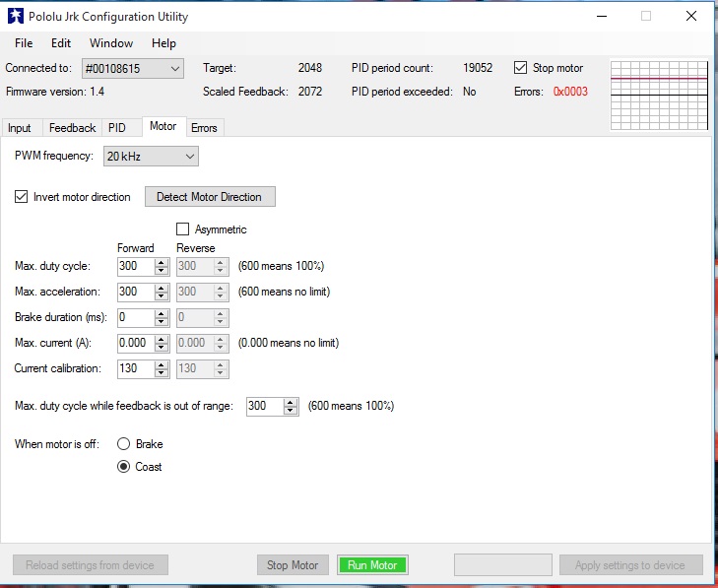Click the Target value 2048

(310, 68)
